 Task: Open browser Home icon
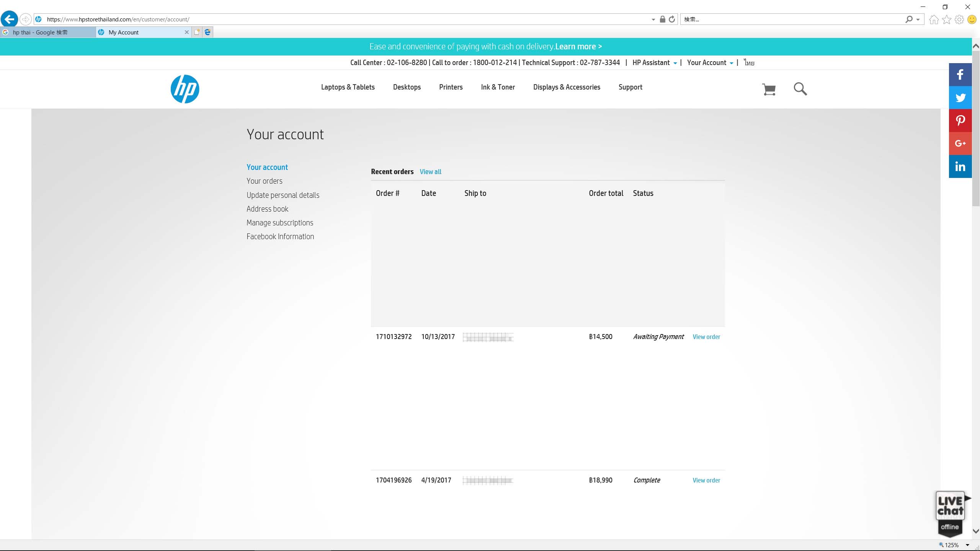coord(934,20)
